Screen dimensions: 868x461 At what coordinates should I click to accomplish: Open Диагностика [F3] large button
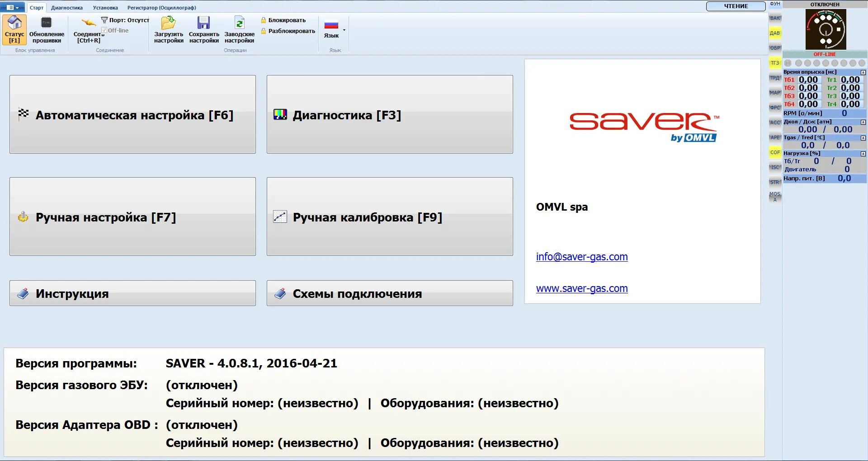click(x=390, y=114)
